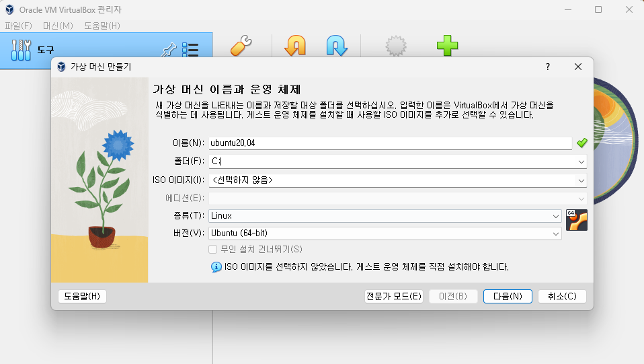
Task: Click the Export appliance blue arrow icon
Action: click(337, 45)
